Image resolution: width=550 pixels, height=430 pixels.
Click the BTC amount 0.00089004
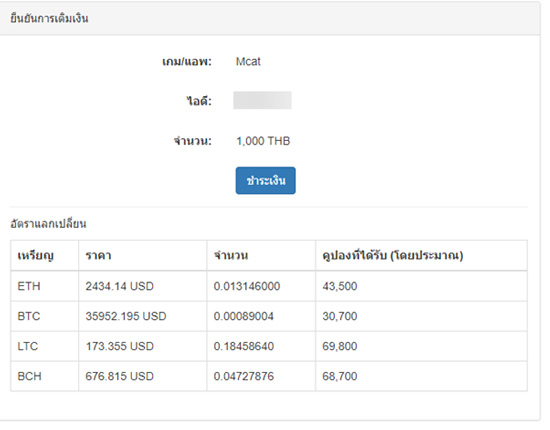[x=243, y=316]
